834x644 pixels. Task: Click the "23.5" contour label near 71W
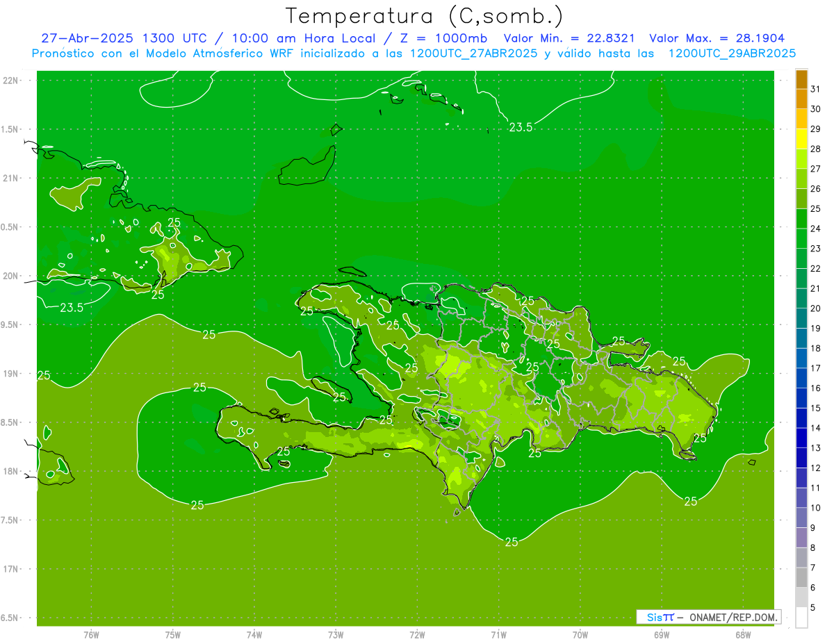point(521,127)
